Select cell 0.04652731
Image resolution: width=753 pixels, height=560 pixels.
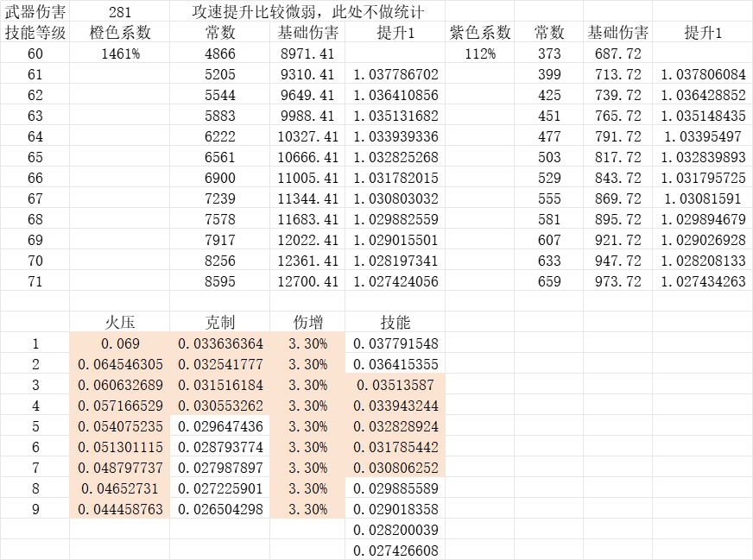pos(119,488)
